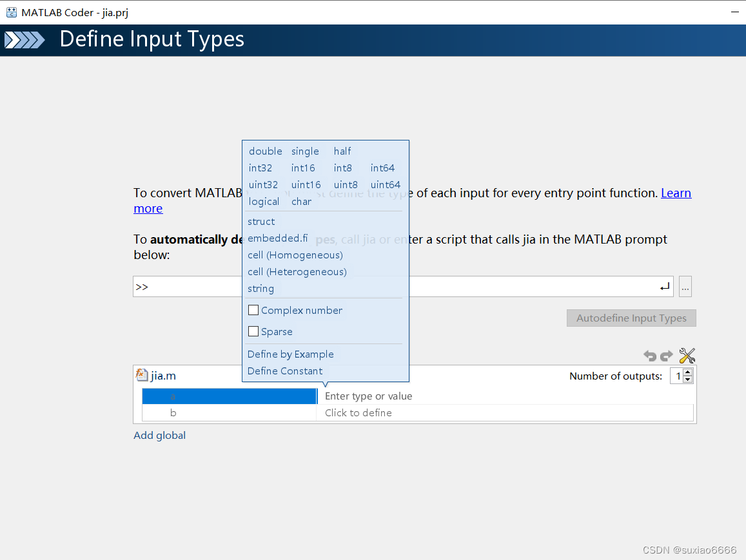Viewport: 746px width, 560px height.
Task: Choose embedded.fi from the popup
Action: [277, 238]
